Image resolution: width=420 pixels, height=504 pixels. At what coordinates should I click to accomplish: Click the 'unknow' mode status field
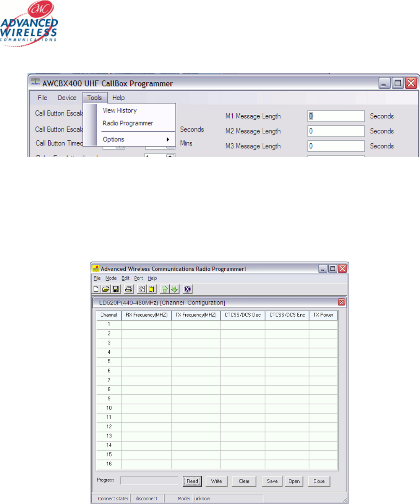[229, 499]
